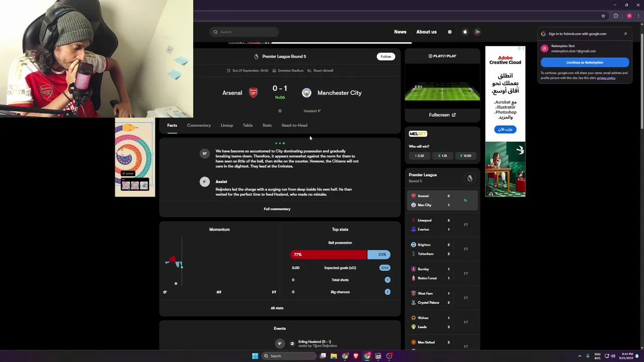This screenshot has width=644, height=362.
Task: Click the Expected goals (xG) stat row
Action: point(340,267)
